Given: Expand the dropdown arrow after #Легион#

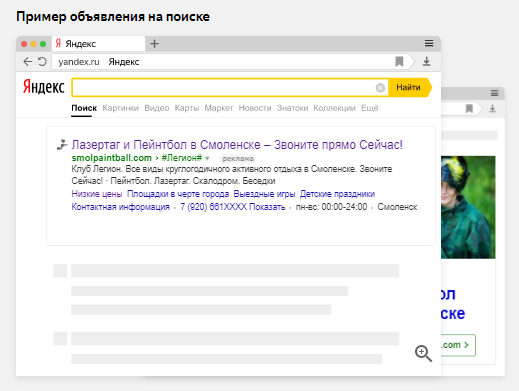Looking at the screenshot, I should coord(207,158).
